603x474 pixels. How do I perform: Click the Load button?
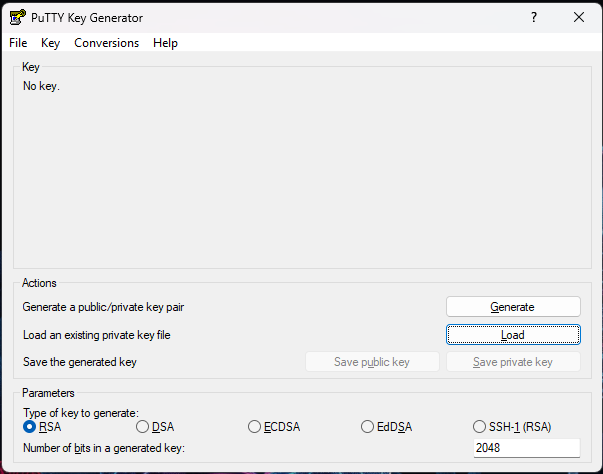tap(513, 335)
